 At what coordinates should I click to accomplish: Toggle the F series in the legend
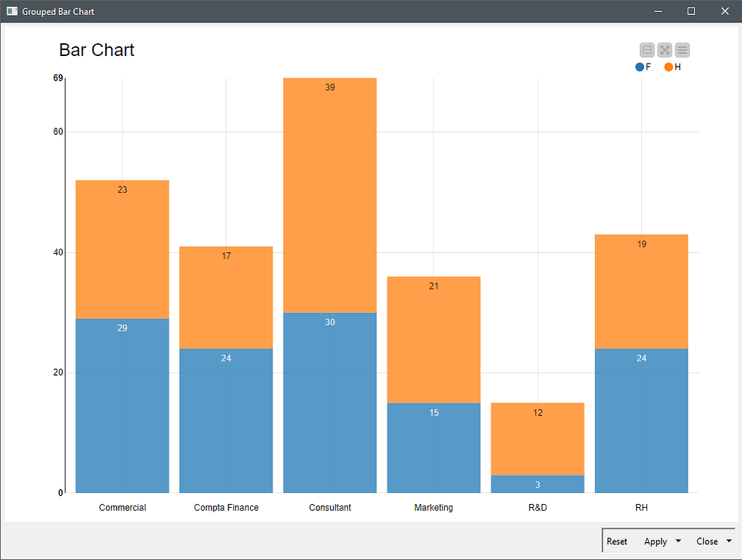pos(643,66)
